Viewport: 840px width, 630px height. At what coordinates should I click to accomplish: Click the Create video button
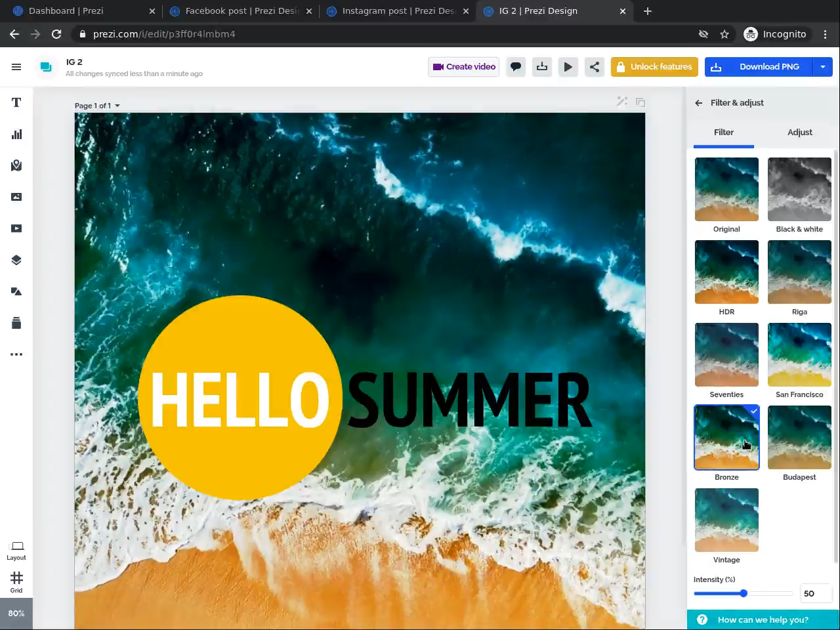tap(464, 66)
